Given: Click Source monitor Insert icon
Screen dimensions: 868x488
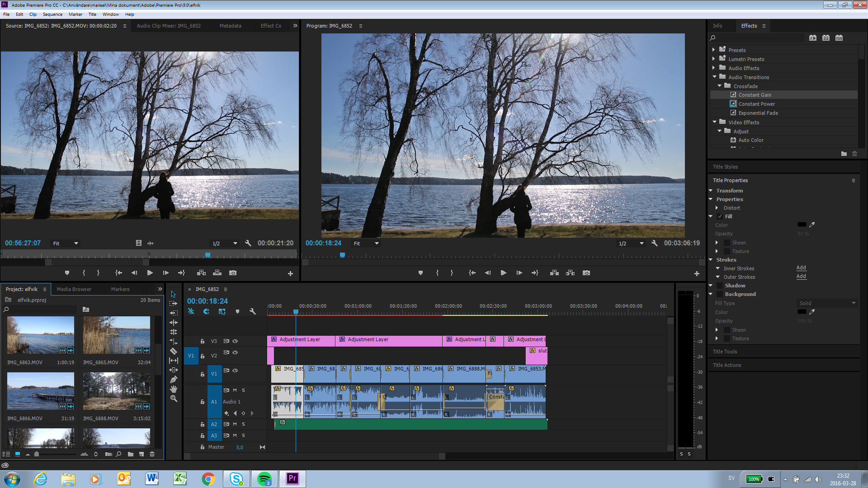Looking at the screenshot, I should [x=202, y=273].
